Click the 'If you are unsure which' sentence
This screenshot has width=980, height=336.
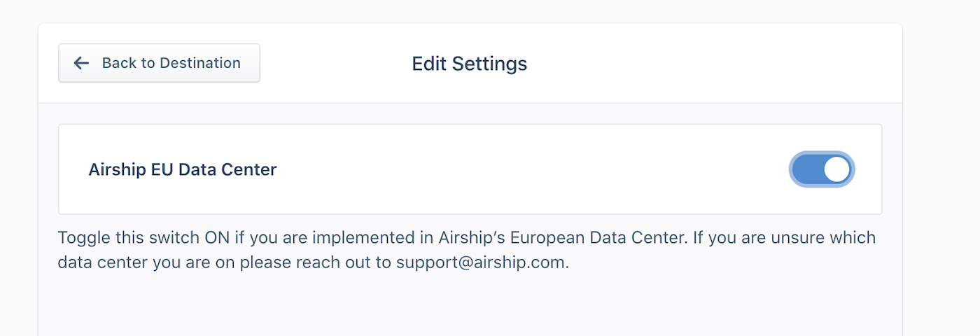point(785,238)
